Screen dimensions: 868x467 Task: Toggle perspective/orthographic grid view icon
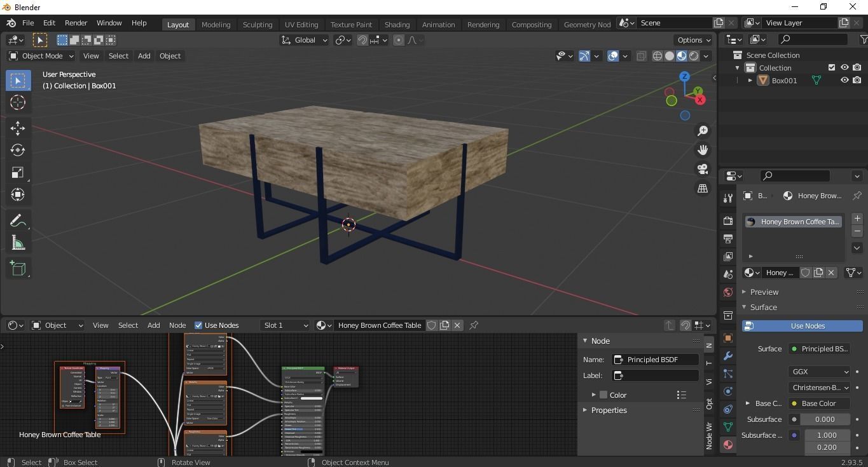(x=703, y=189)
